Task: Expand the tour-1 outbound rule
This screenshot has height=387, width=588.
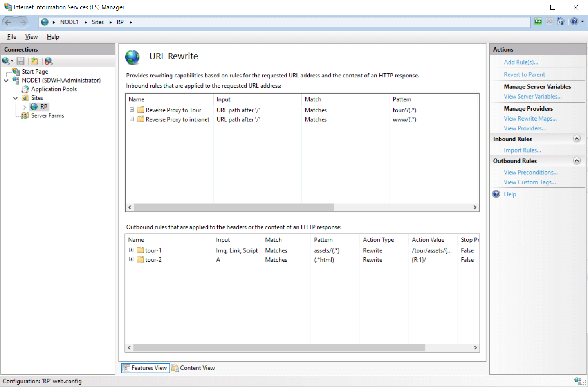Action: (132, 250)
